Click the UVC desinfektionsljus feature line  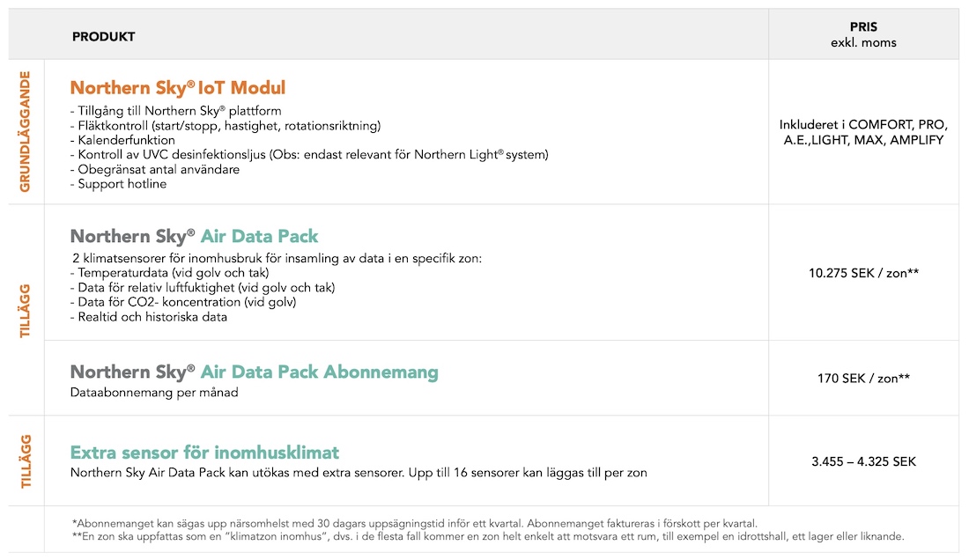[309, 155]
